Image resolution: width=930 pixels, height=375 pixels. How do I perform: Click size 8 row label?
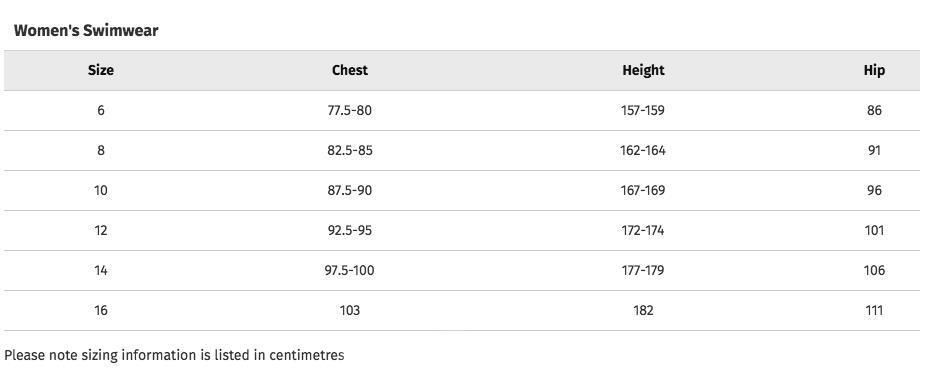pos(101,150)
